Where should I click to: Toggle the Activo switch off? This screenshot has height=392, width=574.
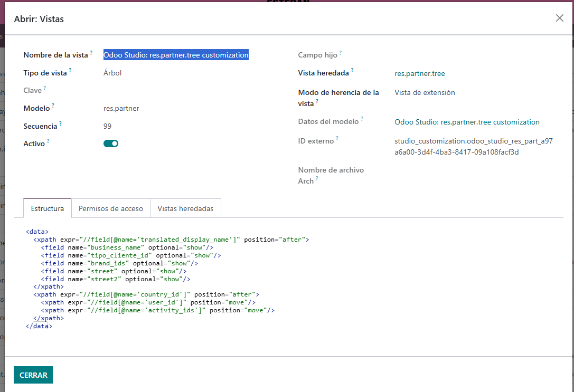tap(111, 144)
